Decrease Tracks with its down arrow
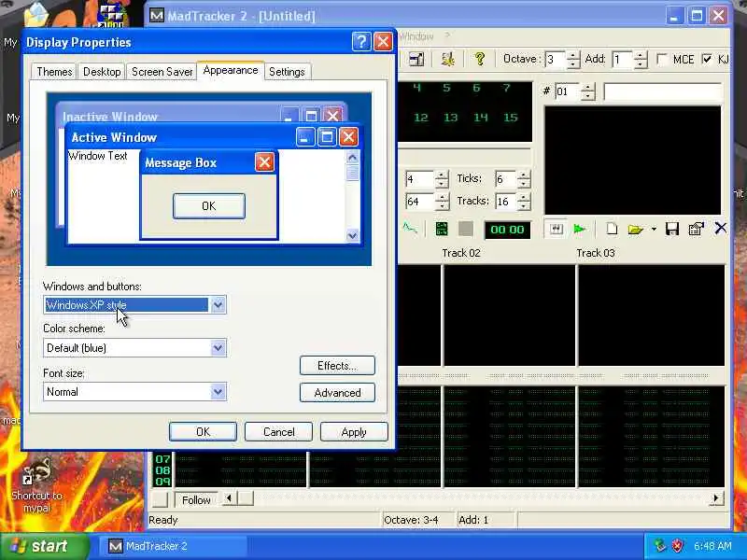Screen dimensions: 747x560 [x=524, y=206]
